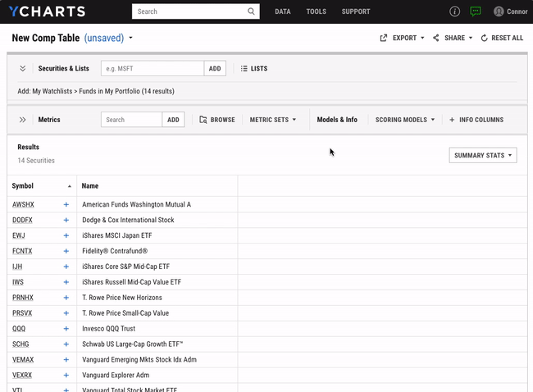Click the plus icon next to IJH
The height and width of the screenshot is (392, 533).
[x=66, y=267]
